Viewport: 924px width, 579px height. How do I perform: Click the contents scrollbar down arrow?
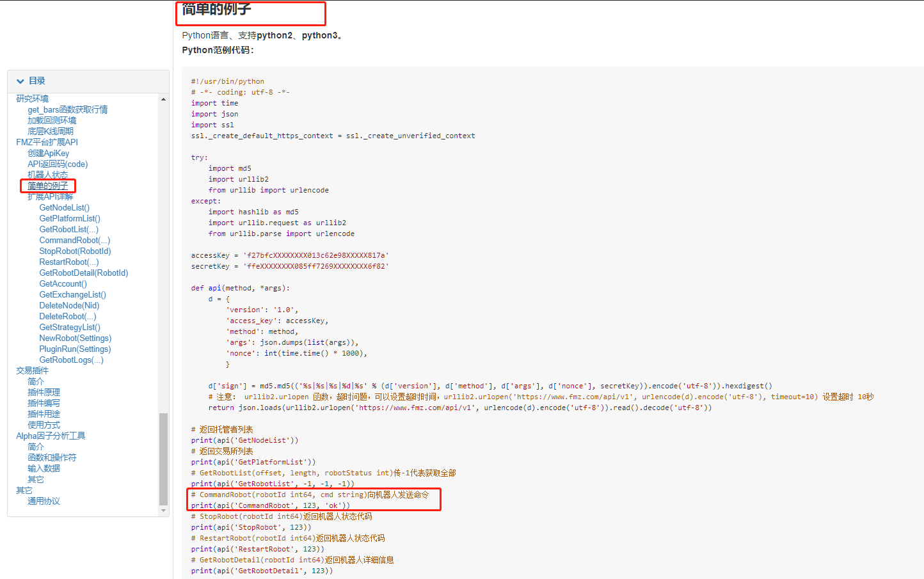click(164, 511)
